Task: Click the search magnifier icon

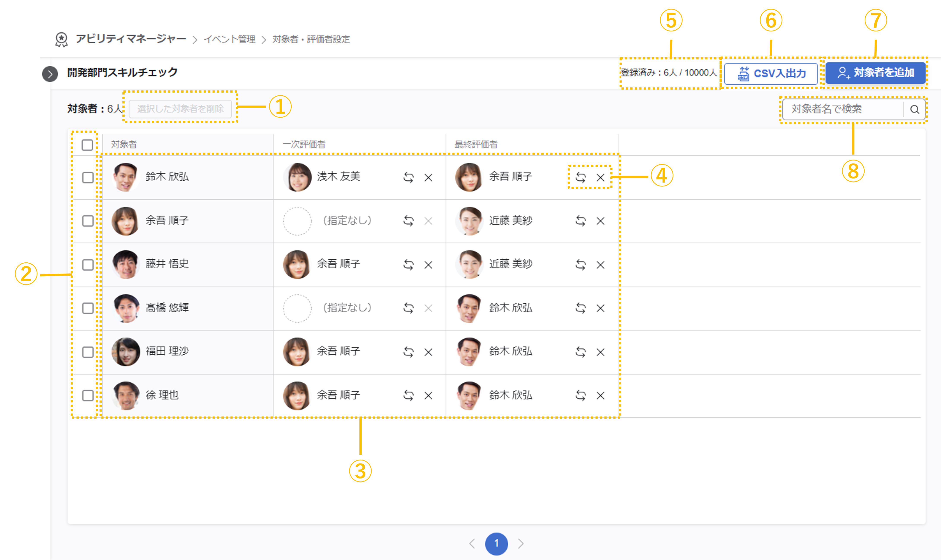Action: pos(914,109)
